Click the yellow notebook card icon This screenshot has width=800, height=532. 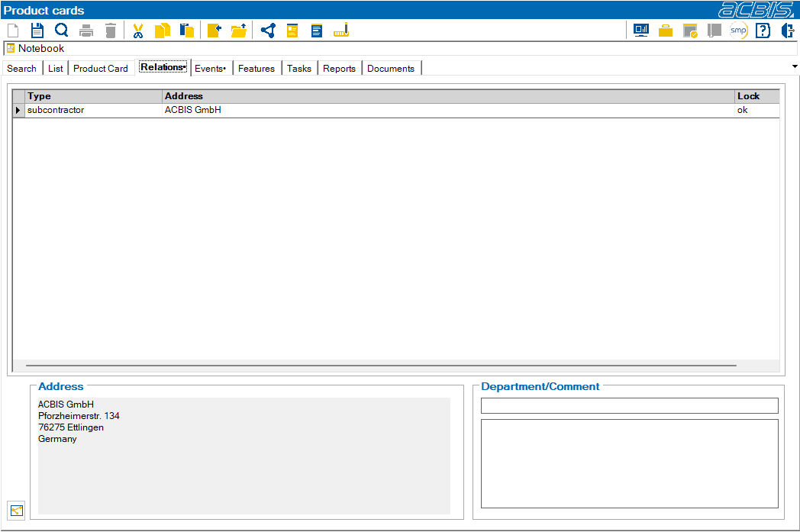tap(292, 31)
